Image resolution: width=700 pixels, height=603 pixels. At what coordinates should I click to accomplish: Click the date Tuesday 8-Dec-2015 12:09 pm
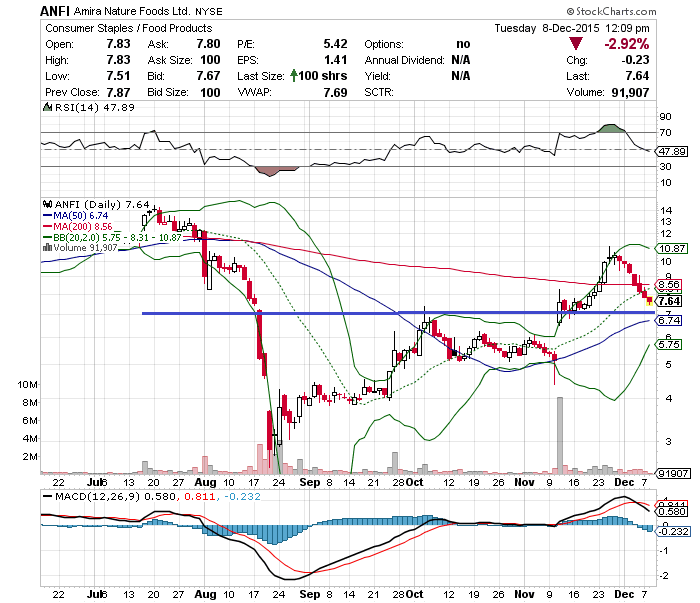pos(572,28)
